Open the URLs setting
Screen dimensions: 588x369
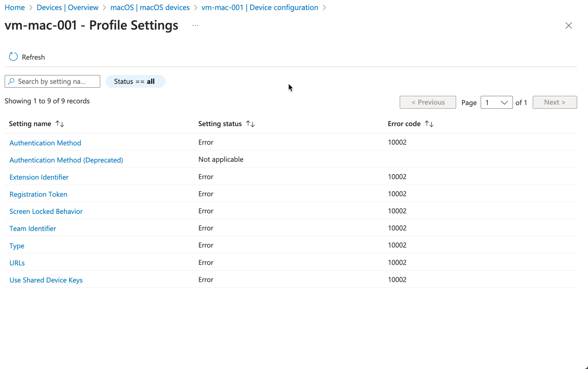[x=17, y=263]
